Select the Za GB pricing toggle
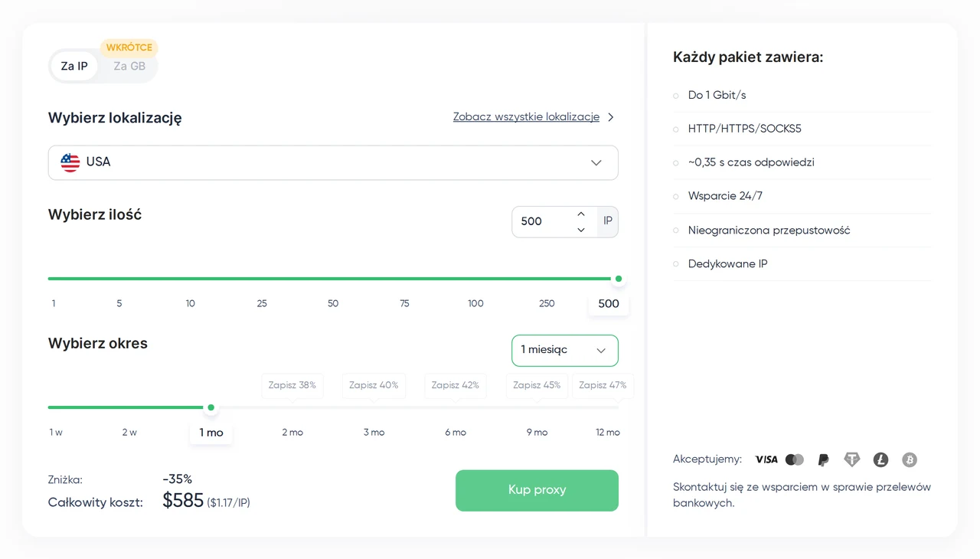 click(x=129, y=66)
